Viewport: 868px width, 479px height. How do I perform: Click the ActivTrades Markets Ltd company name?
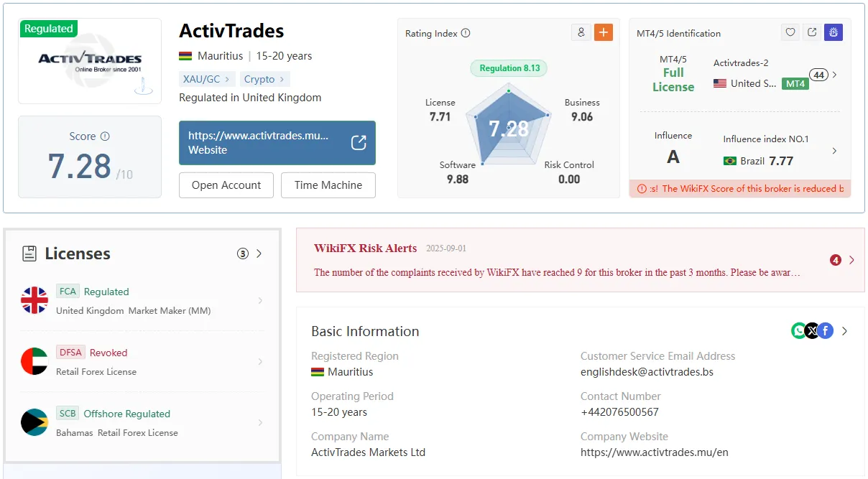pyautogui.click(x=368, y=452)
